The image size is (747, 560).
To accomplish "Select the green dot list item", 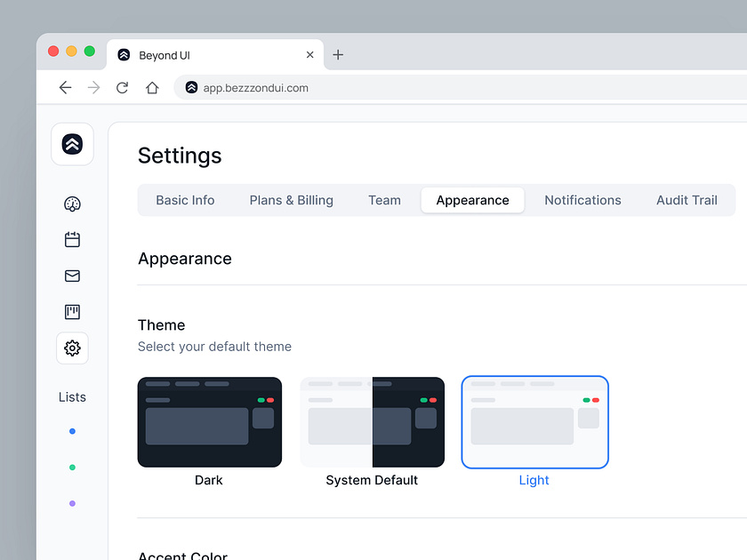I will click(72, 468).
